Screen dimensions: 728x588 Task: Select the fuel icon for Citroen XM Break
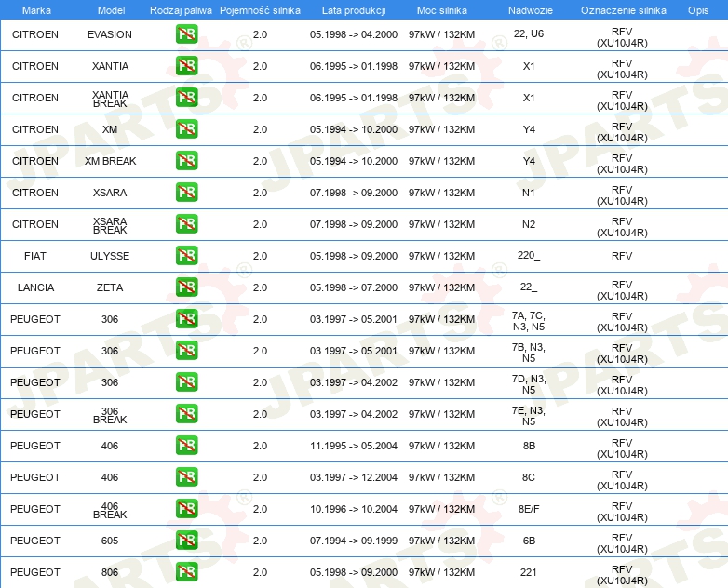pos(186,160)
